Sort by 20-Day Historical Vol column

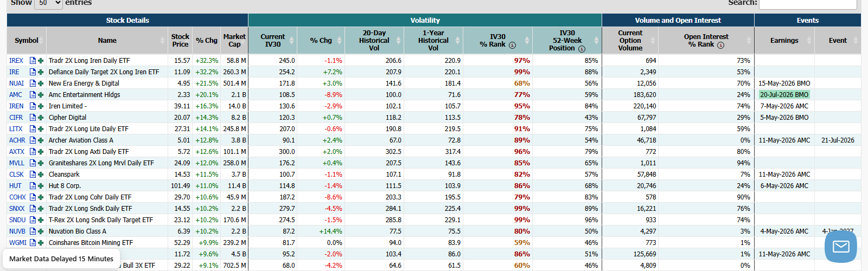pos(374,41)
